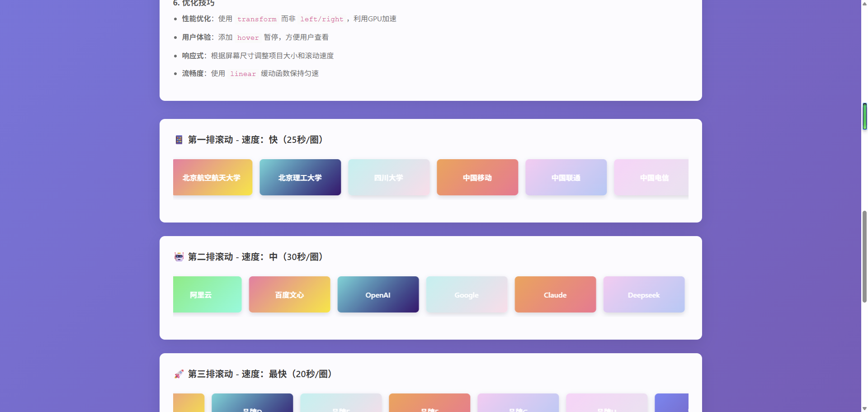The image size is (868, 412).
Task: Click the 'transform' inline code snippet
Action: [x=257, y=19]
